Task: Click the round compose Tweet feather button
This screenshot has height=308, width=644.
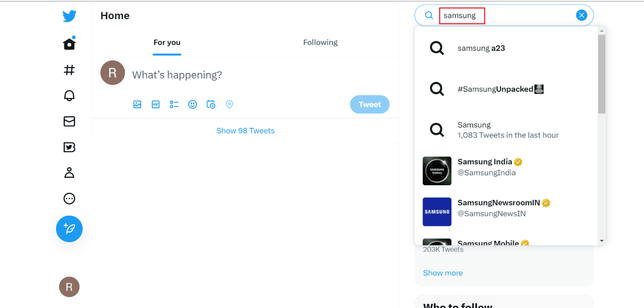Action: (69, 229)
